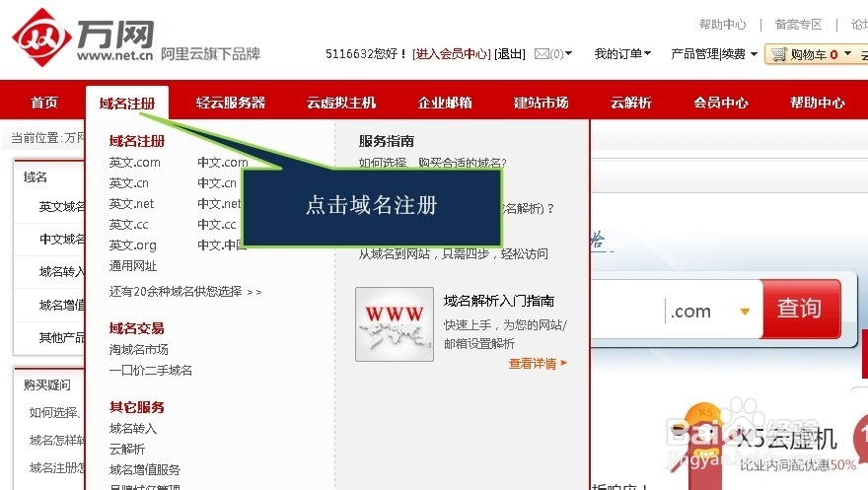Select 英文.org in the menu
This screenshot has width=868, height=490.
click(x=132, y=245)
